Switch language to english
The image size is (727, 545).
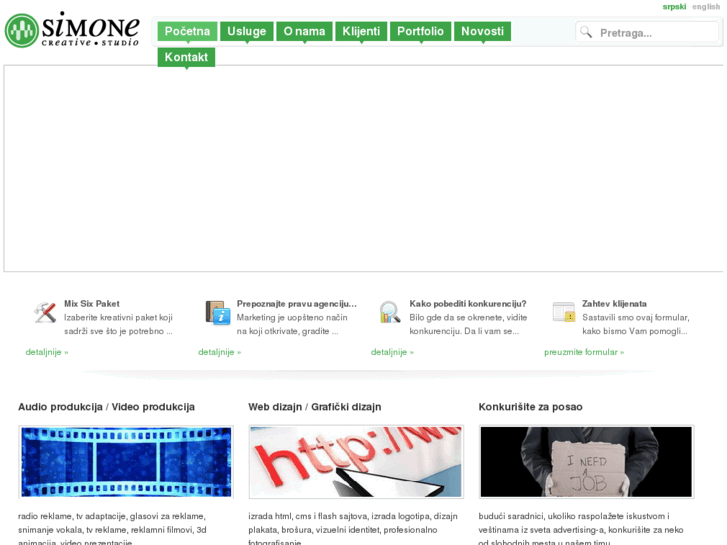point(705,6)
